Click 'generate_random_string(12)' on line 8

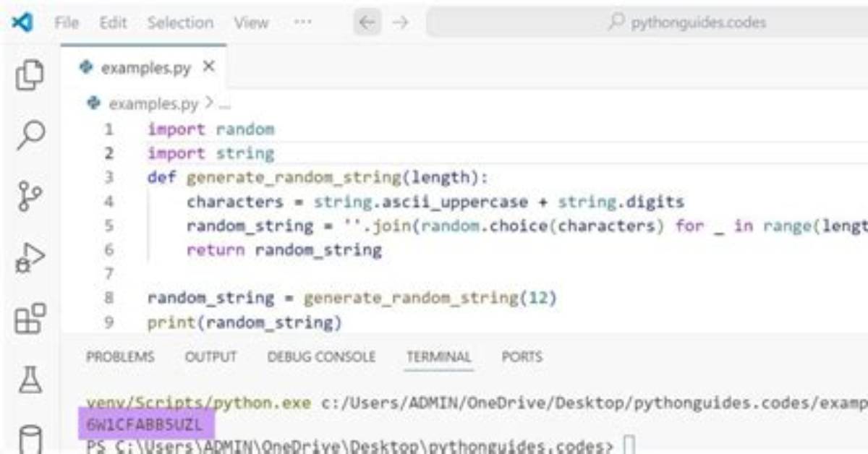(x=430, y=298)
